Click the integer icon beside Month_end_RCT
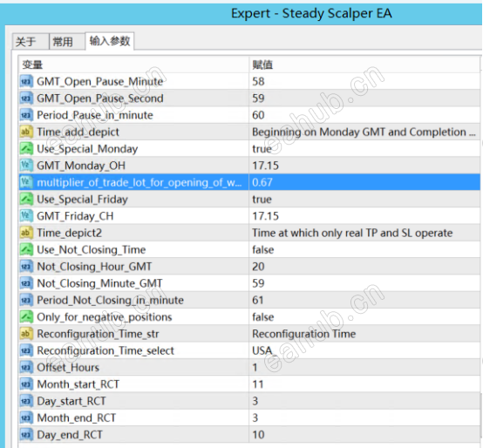This screenshot has height=448, width=483. (26, 417)
